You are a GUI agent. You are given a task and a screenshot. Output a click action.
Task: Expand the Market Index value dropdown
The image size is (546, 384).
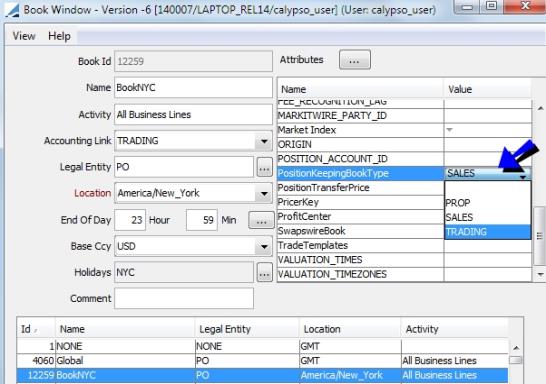[x=450, y=130]
